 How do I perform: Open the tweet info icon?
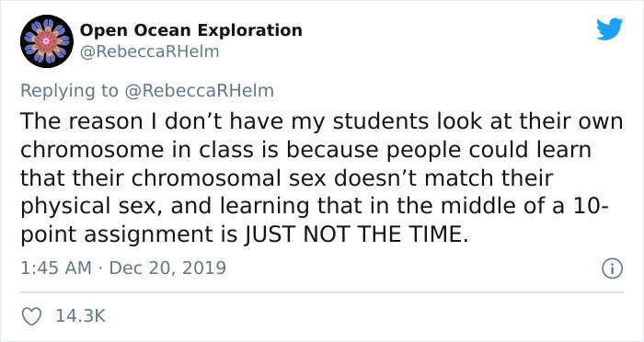(x=613, y=268)
